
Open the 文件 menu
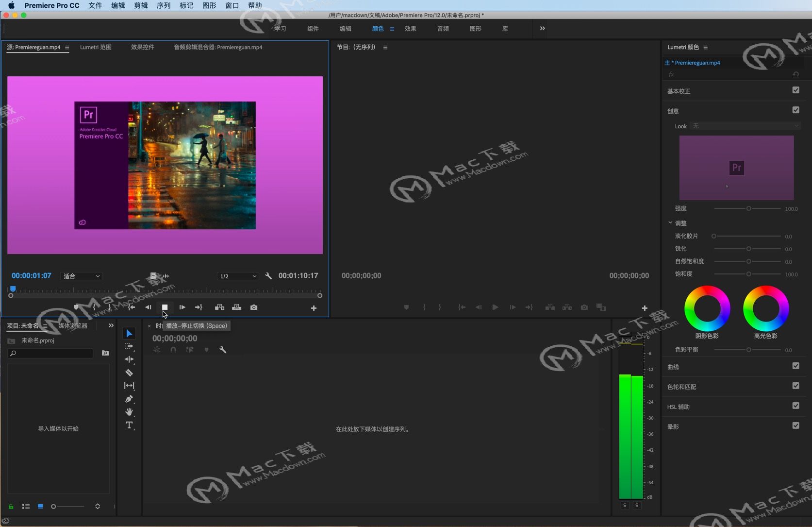point(95,5)
